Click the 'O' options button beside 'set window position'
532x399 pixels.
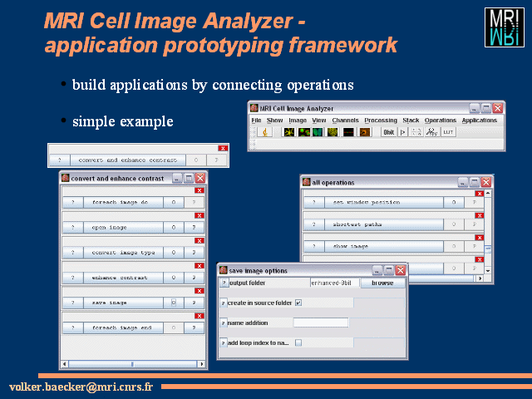[x=454, y=202]
